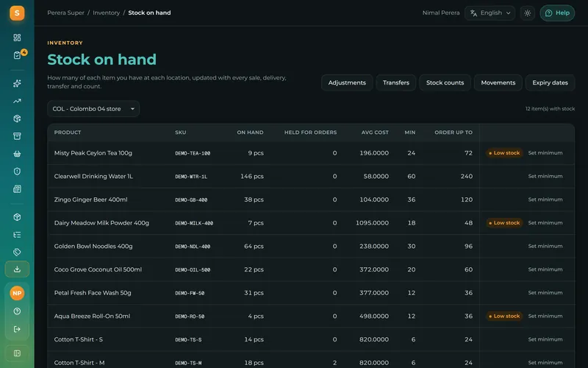588x368 pixels.
Task: Open the dashboard grid icon in sidebar
Action: (x=17, y=38)
